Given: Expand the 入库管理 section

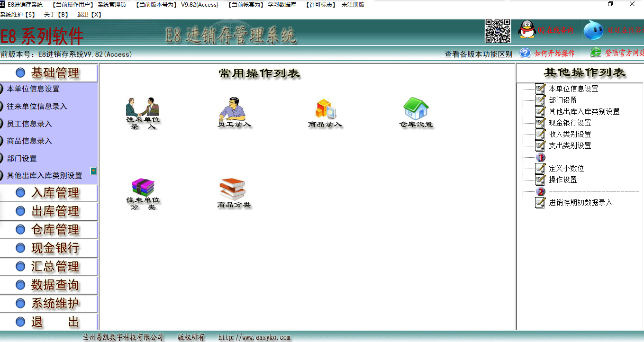Looking at the screenshot, I should pos(48,193).
